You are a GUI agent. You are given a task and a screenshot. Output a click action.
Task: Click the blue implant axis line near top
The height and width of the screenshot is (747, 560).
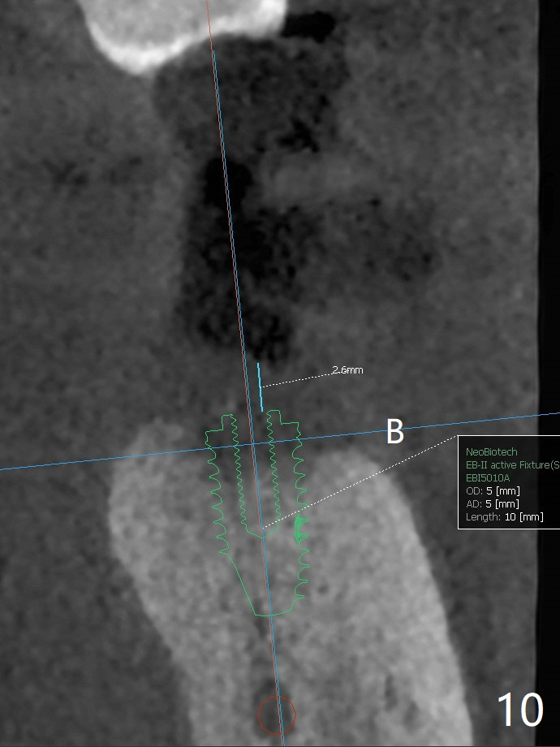(x=218, y=81)
